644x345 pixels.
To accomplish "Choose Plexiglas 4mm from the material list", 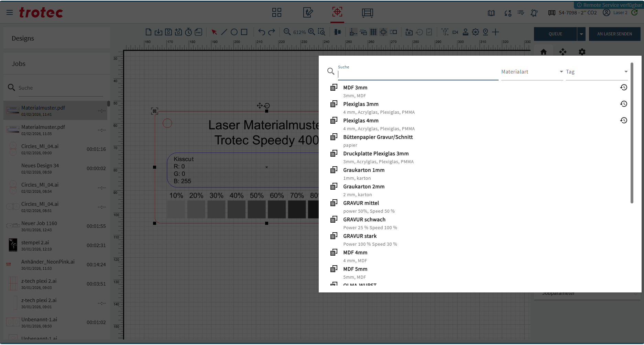I will [x=361, y=121].
